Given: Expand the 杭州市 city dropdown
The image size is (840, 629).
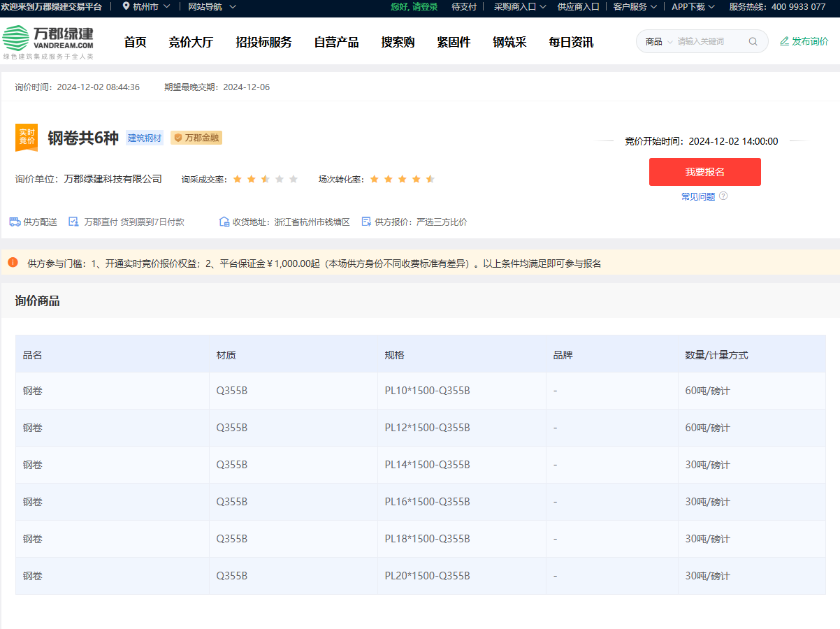Looking at the screenshot, I should 146,6.
